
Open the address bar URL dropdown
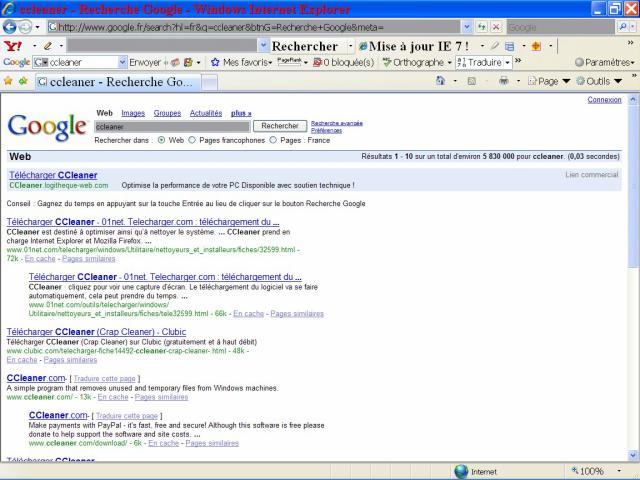(x=467, y=27)
